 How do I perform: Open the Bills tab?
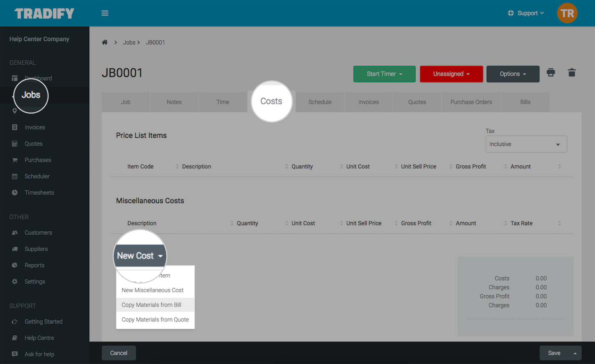coord(525,102)
